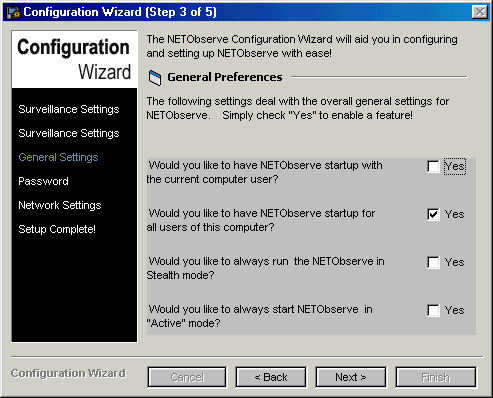This screenshot has height=398, width=493.
Task: Click the Configuration Wizard banner logo
Action: 74,59
